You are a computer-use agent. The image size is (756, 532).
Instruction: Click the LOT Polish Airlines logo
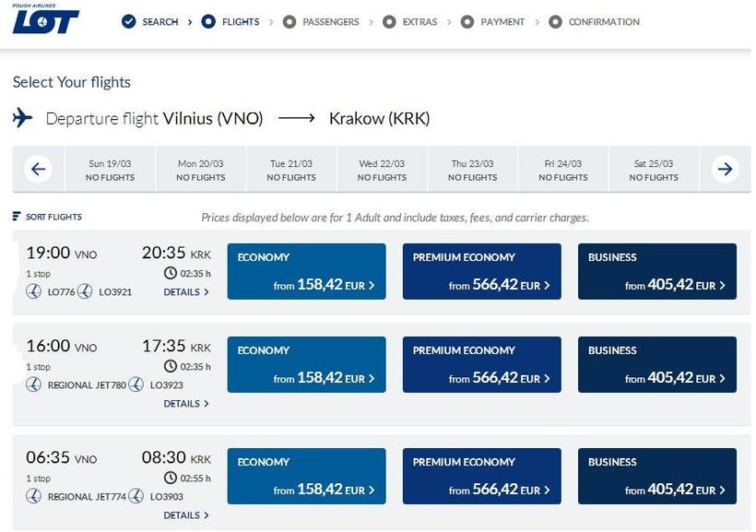tap(45, 22)
